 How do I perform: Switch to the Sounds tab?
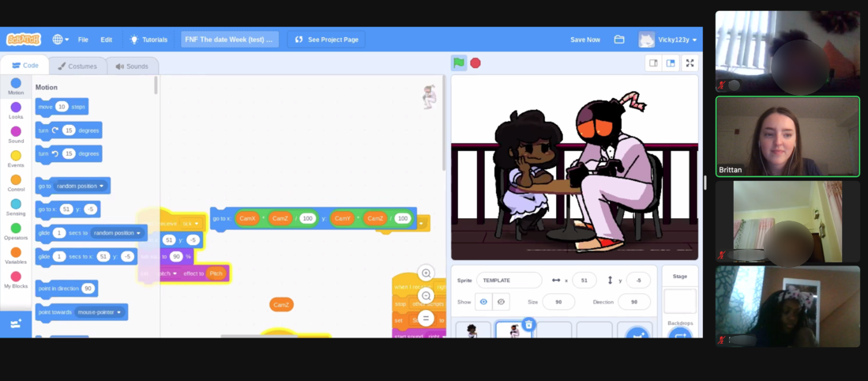click(x=132, y=66)
